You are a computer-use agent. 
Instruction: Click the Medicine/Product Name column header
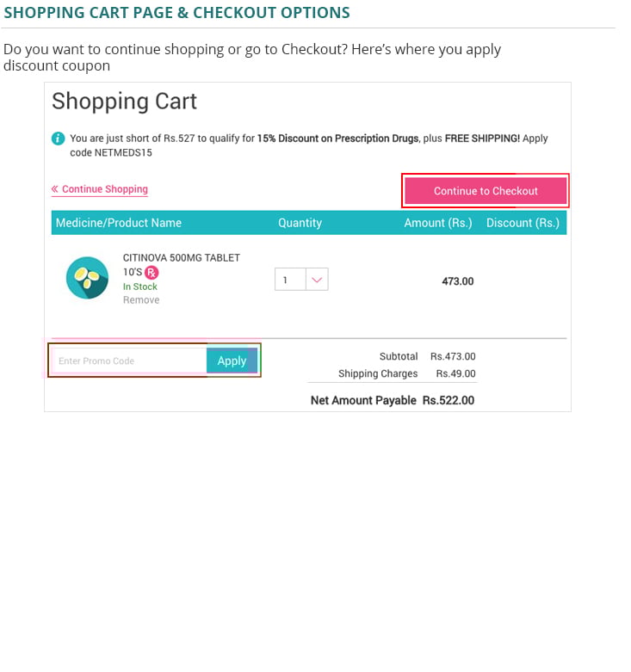[119, 223]
